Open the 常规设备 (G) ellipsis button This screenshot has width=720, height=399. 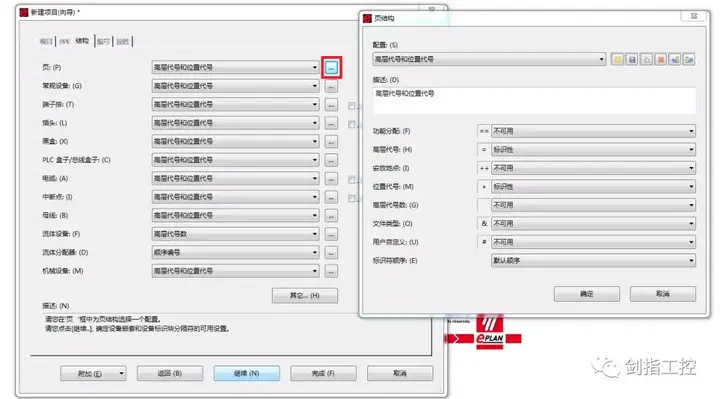point(331,86)
